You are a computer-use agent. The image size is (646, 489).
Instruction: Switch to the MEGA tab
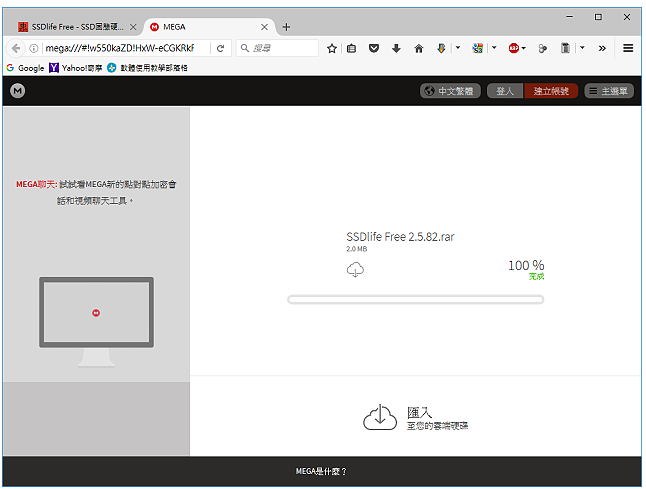[208, 27]
